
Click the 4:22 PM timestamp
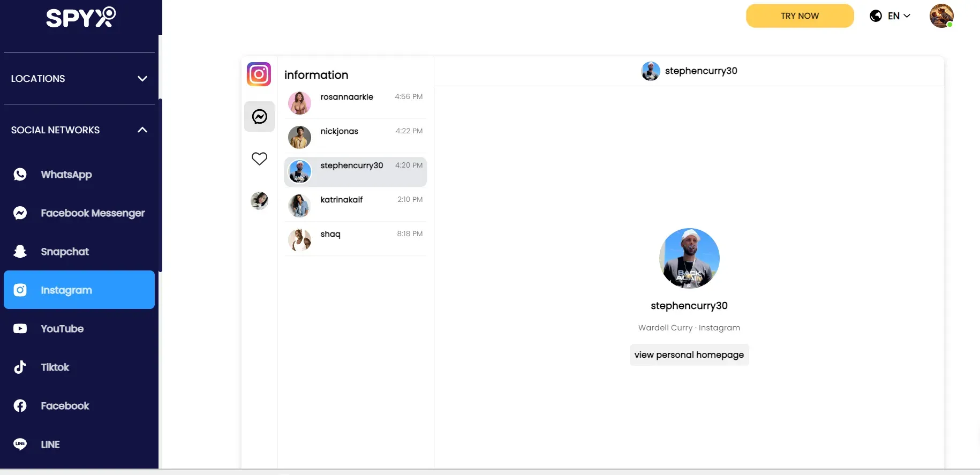pyautogui.click(x=409, y=131)
